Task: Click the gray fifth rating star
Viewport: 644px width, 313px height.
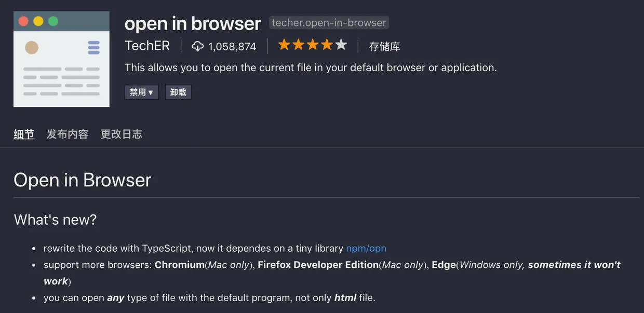Action: (x=341, y=45)
